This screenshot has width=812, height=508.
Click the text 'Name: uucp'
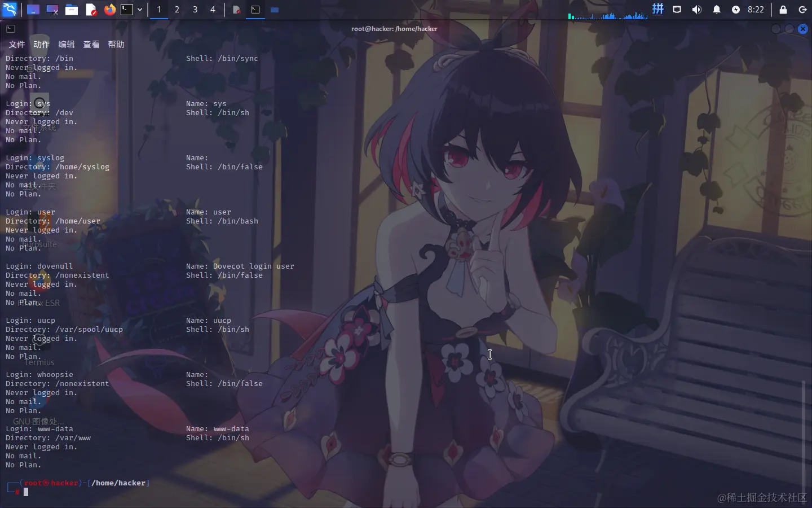tap(209, 321)
